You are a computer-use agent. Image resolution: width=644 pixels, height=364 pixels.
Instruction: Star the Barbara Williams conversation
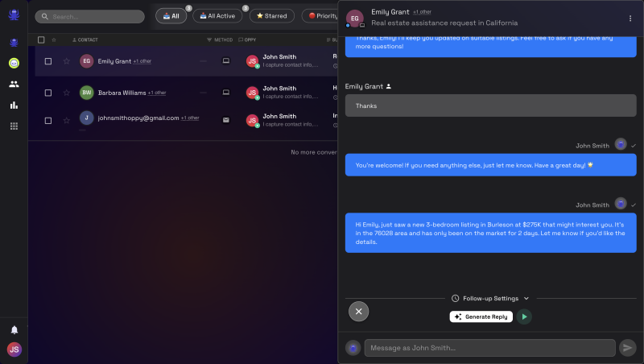pos(67,93)
